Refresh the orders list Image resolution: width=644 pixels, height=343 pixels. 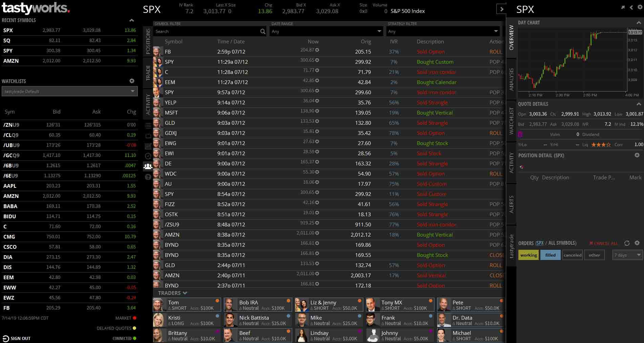point(627,243)
